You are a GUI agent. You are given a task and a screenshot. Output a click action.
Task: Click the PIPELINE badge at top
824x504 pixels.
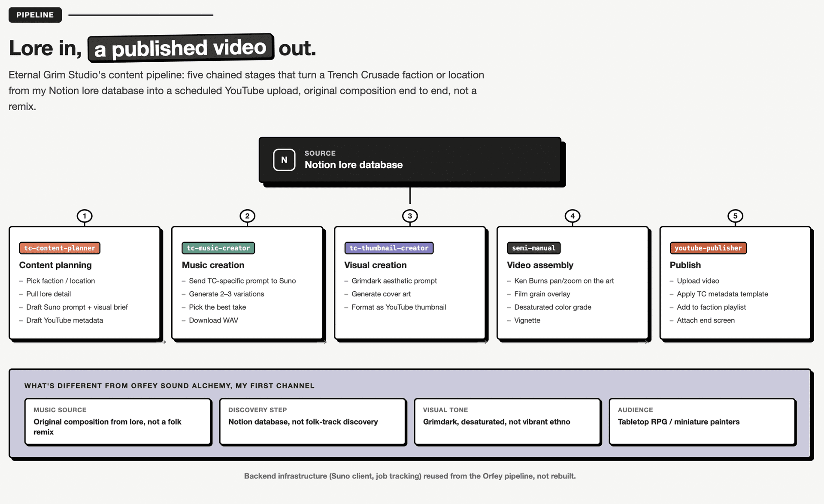(x=35, y=15)
